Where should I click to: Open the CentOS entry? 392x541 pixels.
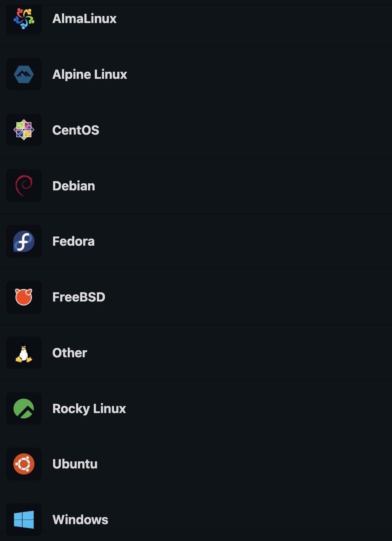(76, 130)
